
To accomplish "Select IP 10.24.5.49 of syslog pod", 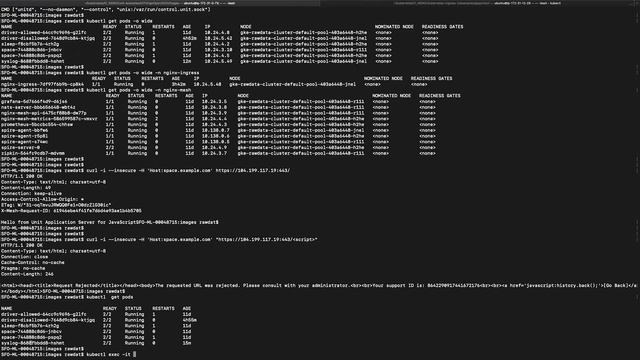I will point(218,61).
